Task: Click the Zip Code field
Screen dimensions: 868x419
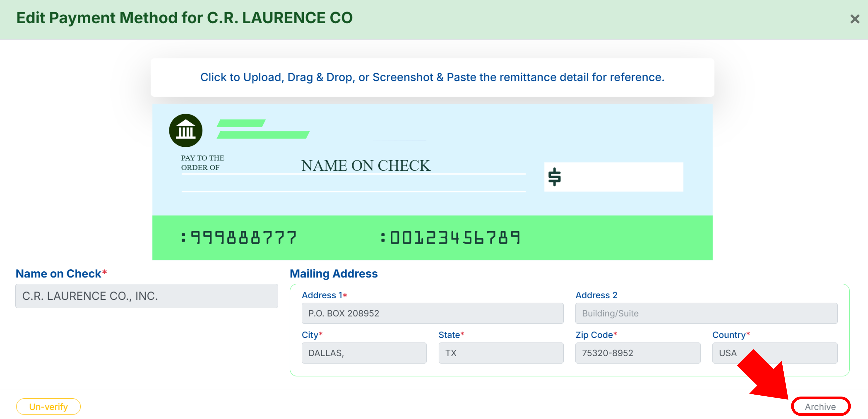Action: point(638,353)
